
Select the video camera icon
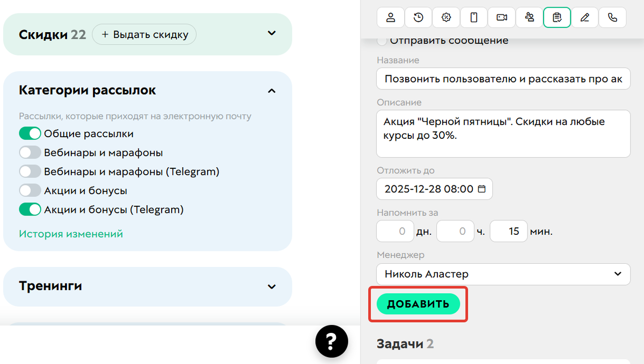click(501, 17)
